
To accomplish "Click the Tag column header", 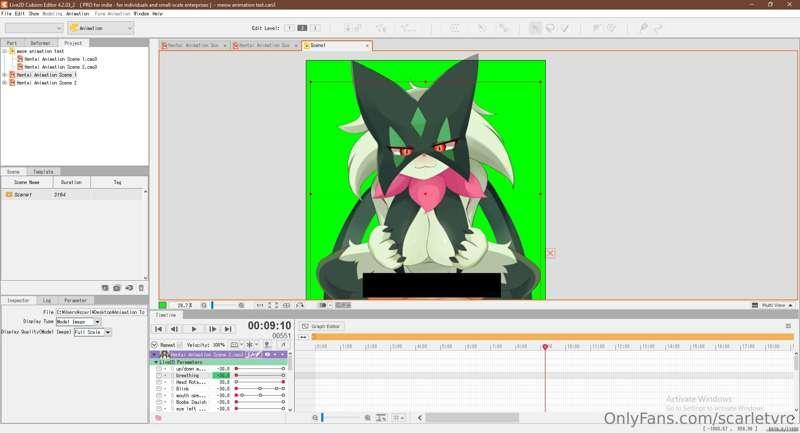I will point(117,182).
